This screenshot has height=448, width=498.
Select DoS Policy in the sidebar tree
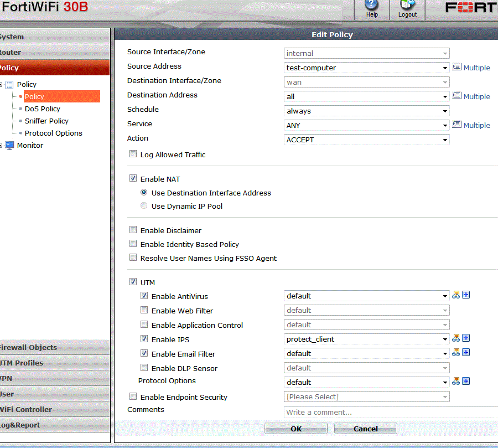[43, 109]
